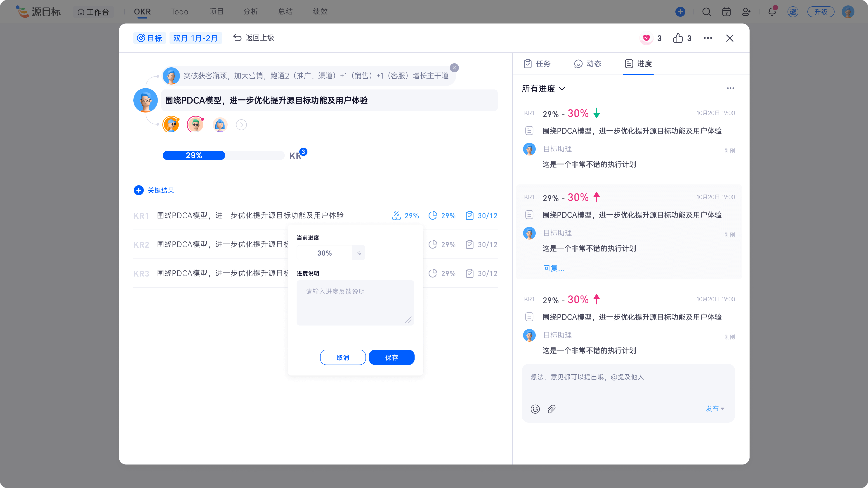Open the add-member icon in top bar

tap(746, 12)
